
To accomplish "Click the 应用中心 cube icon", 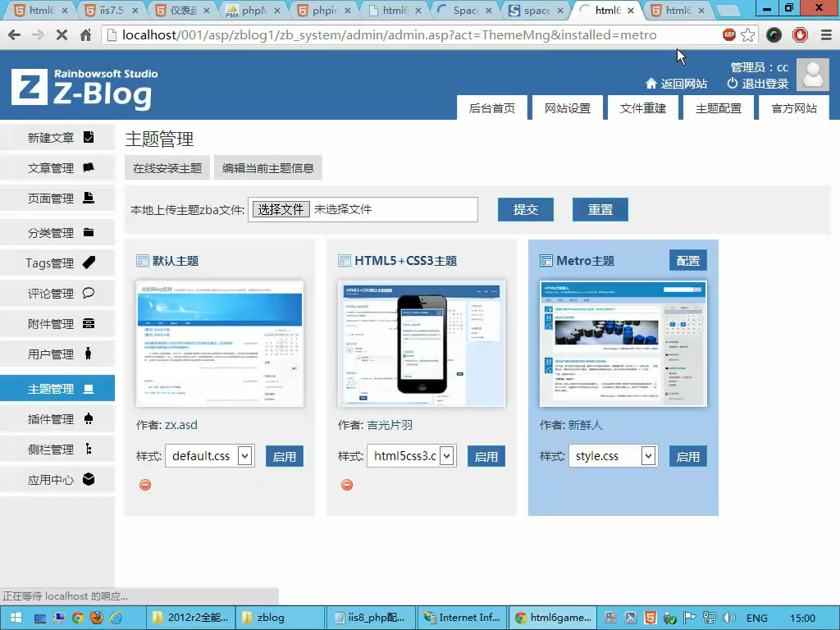I will pyautogui.click(x=89, y=479).
